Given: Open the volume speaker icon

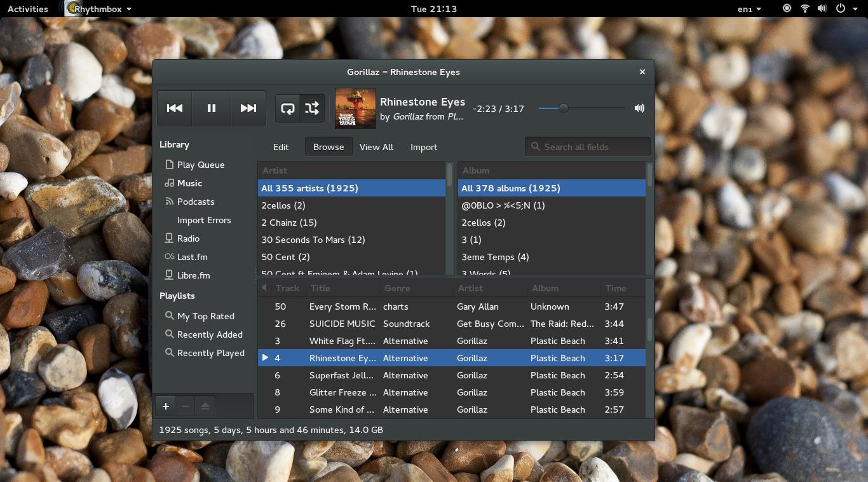Looking at the screenshot, I should point(639,108).
